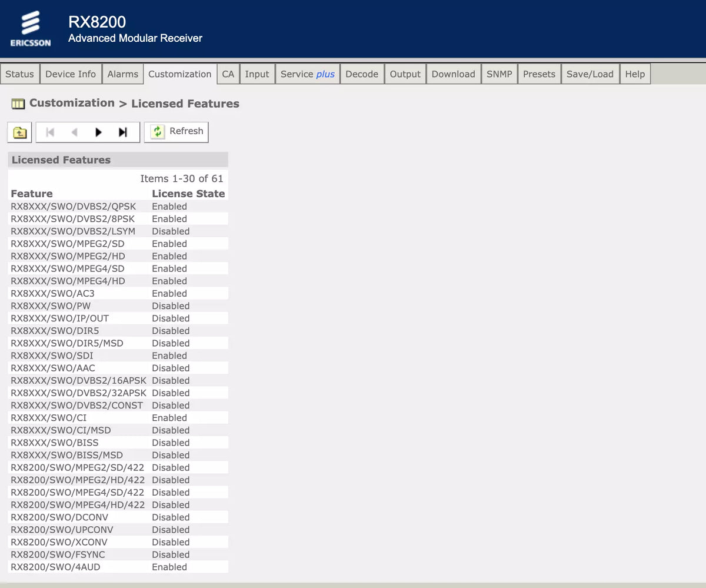Select the Customization tab
Viewport: 706px width, 588px height.
point(179,74)
